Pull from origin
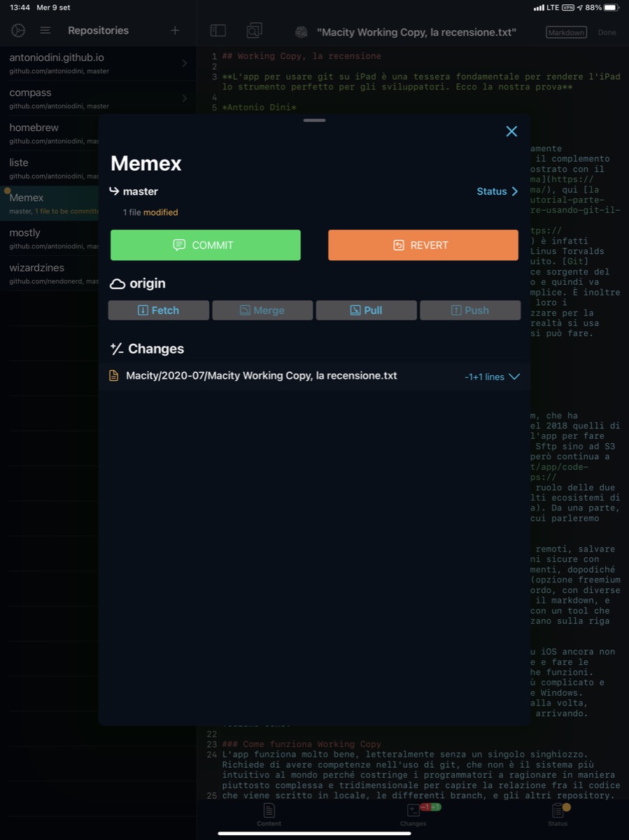 (x=367, y=310)
